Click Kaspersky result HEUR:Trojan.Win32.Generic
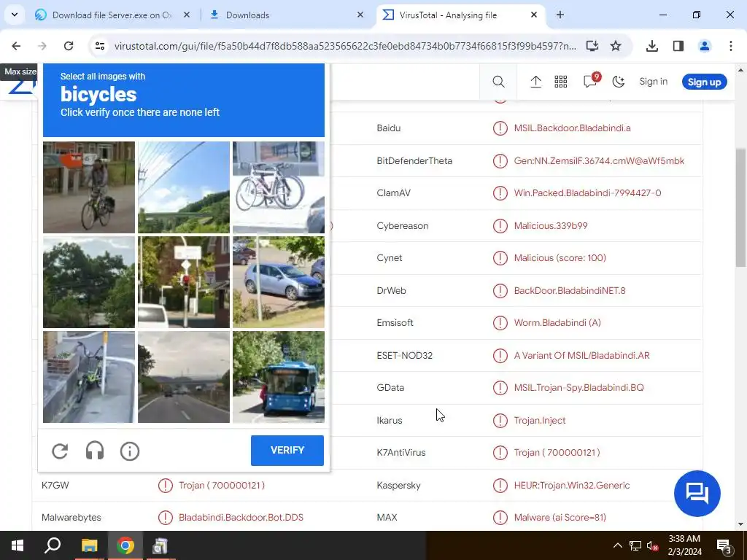 pos(572,485)
